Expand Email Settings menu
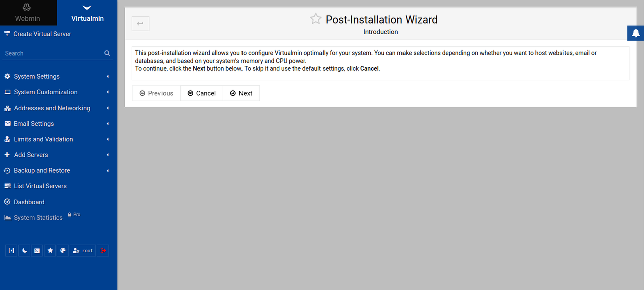The width and height of the screenshot is (644, 290). pyautogui.click(x=34, y=124)
